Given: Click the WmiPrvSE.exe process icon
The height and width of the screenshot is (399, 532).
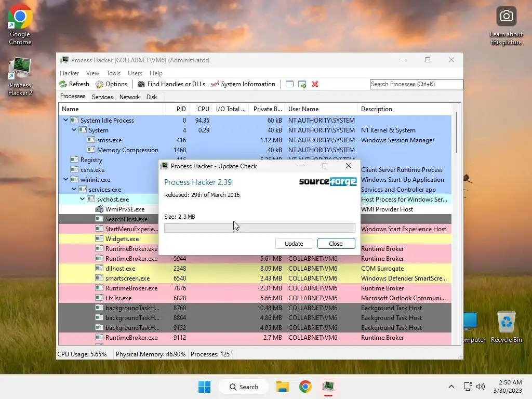Looking at the screenshot, I should pos(99,209).
